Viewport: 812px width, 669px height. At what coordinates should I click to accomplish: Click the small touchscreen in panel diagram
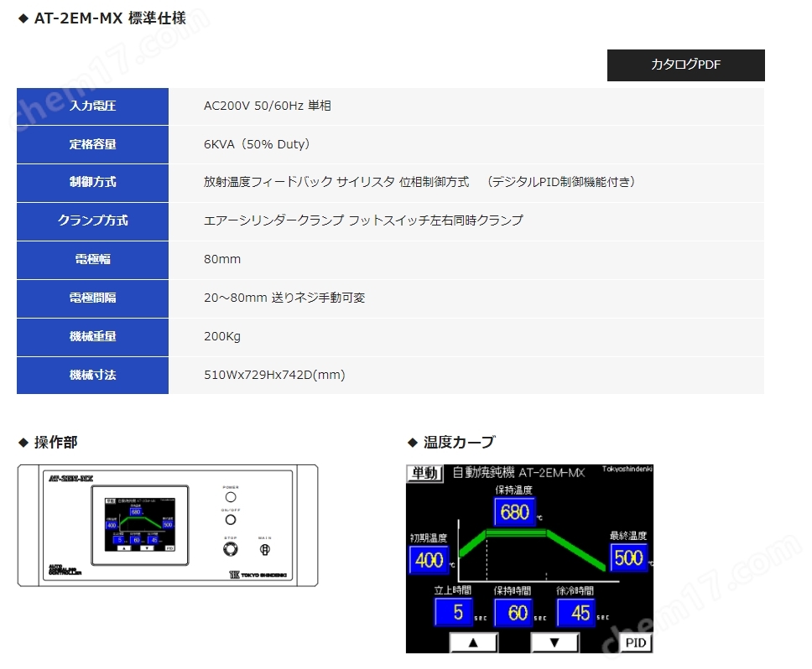(140, 525)
